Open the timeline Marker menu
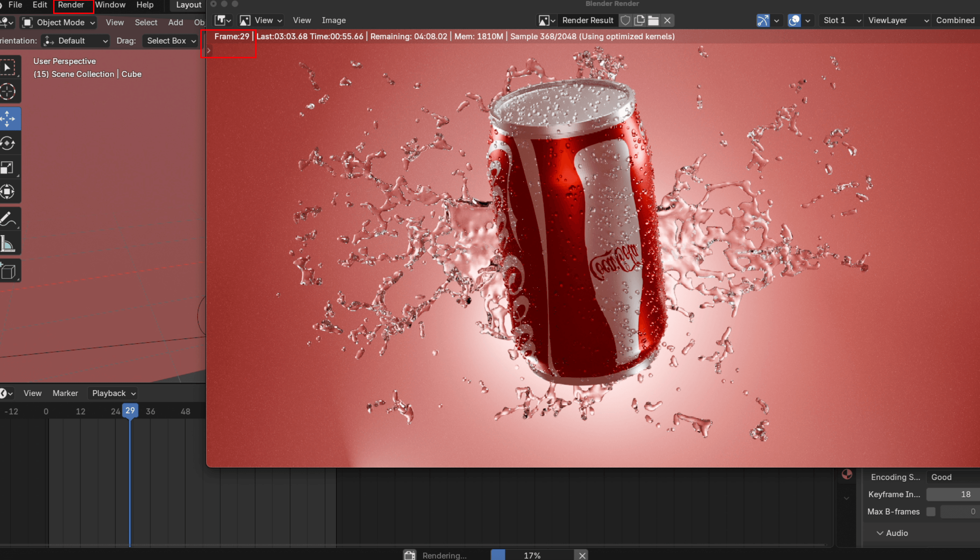Image resolution: width=980 pixels, height=560 pixels. point(65,393)
